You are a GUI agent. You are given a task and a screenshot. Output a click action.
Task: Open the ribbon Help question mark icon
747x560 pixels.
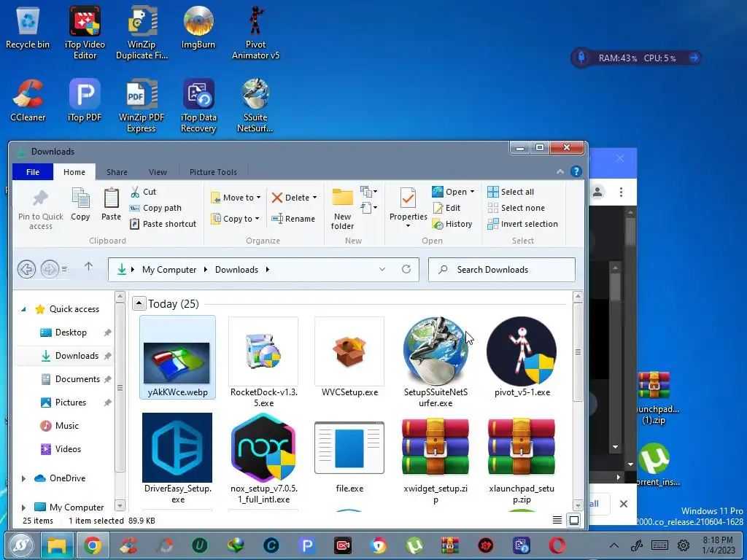[x=576, y=171]
